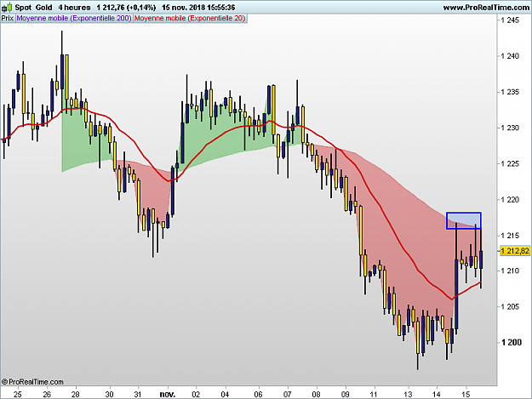
Task: Click the chart icon beside Spot Gold
Action: pos(7,7)
